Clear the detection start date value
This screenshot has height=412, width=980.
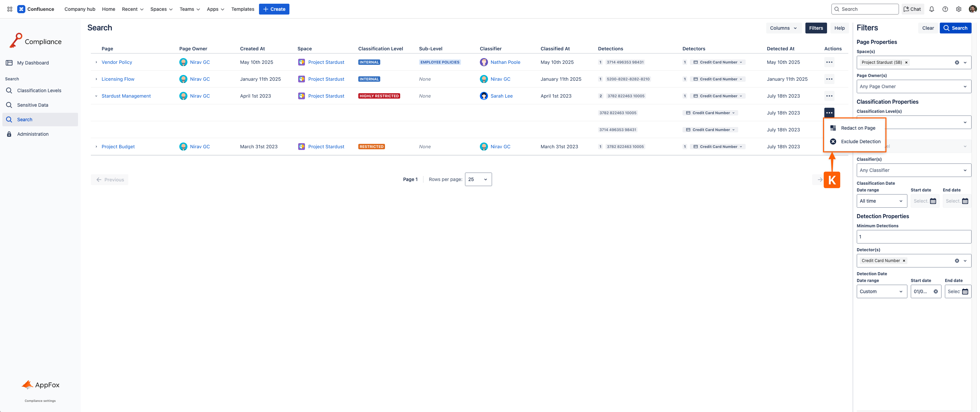point(935,291)
